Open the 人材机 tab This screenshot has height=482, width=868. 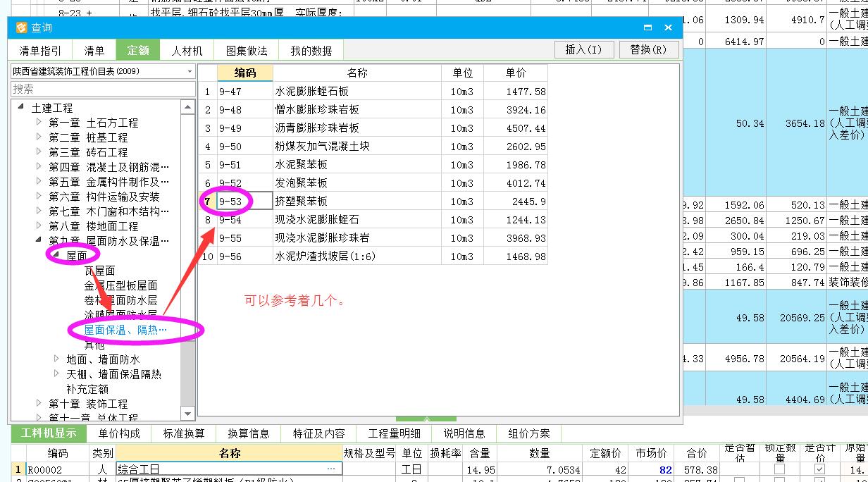click(x=187, y=51)
